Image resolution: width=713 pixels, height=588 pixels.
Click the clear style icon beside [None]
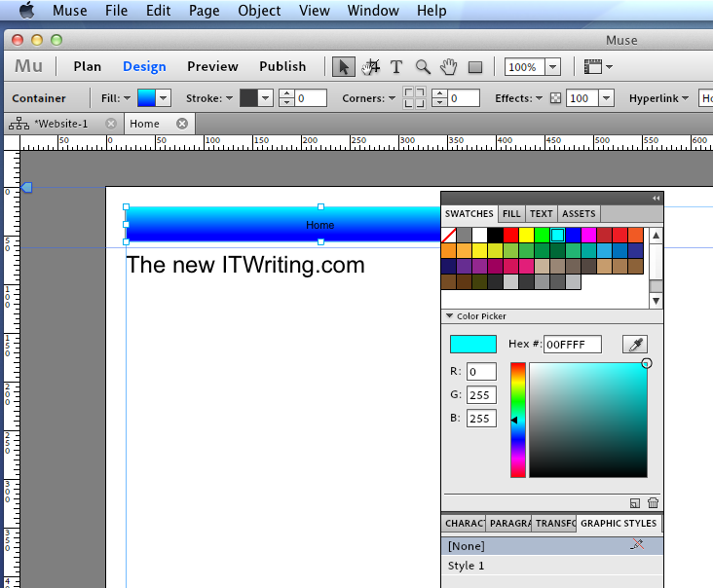tap(638, 544)
